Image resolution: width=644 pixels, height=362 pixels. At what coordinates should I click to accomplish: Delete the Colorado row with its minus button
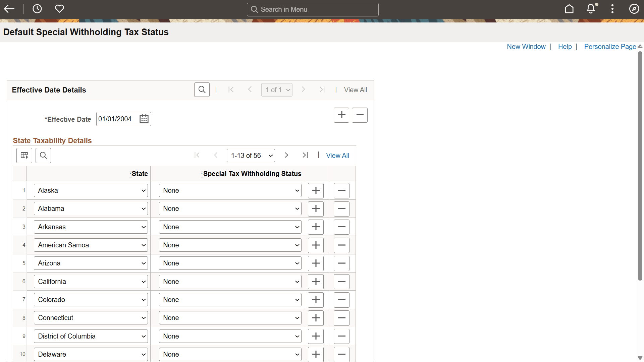click(x=341, y=300)
